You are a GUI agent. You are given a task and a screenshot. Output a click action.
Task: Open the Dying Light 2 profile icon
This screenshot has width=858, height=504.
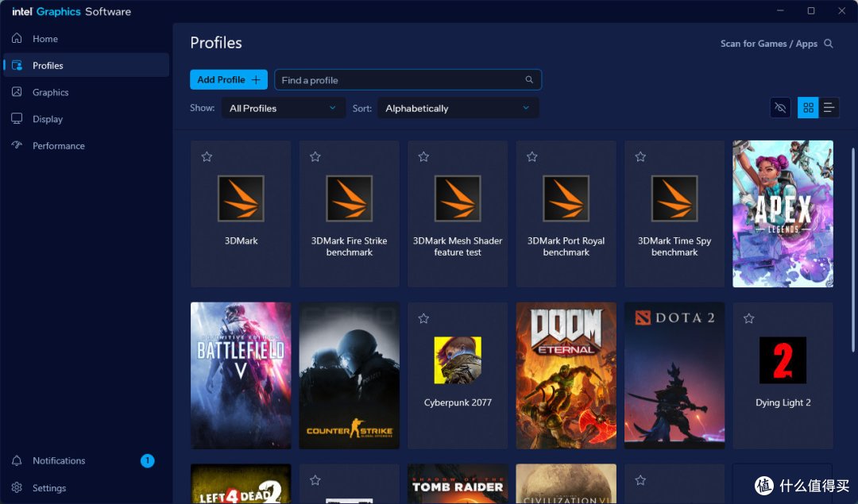click(x=783, y=360)
